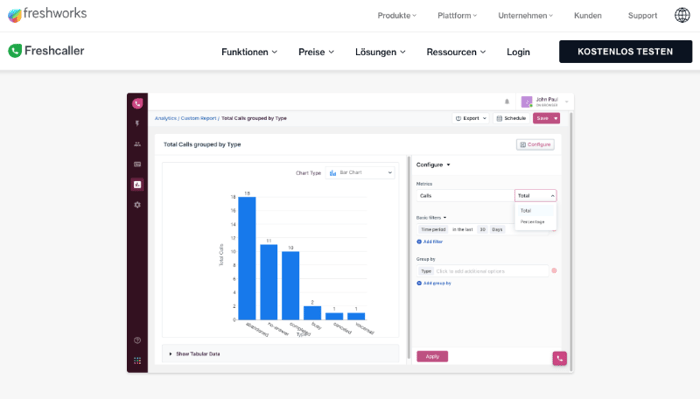Click the Group by options field
Image resolution: width=700 pixels, height=399 pixels.
pos(483,271)
